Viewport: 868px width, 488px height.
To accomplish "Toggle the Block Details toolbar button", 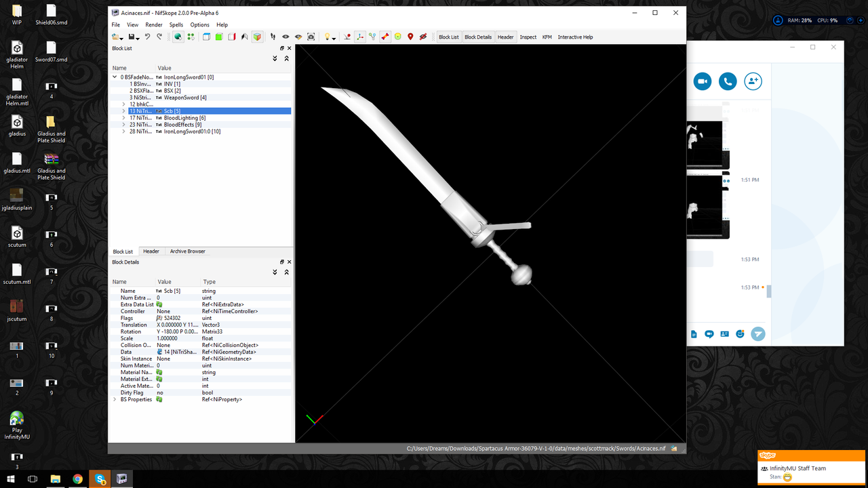I will point(478,37).
